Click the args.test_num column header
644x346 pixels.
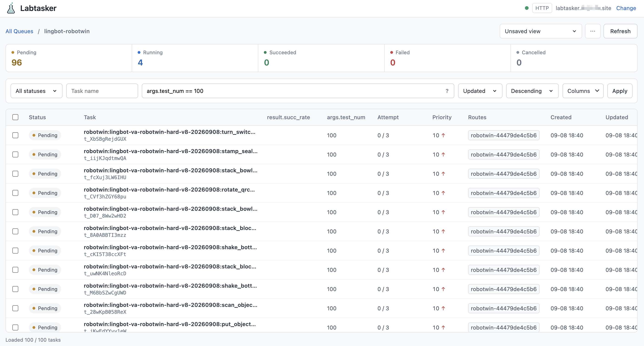pyautogui.click(x=346, y=117)
